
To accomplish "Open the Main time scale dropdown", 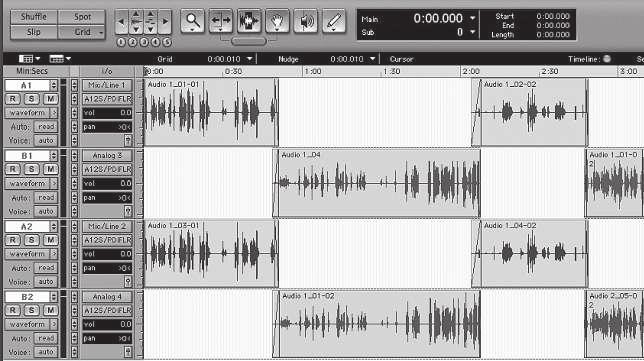I will point(473,18).
